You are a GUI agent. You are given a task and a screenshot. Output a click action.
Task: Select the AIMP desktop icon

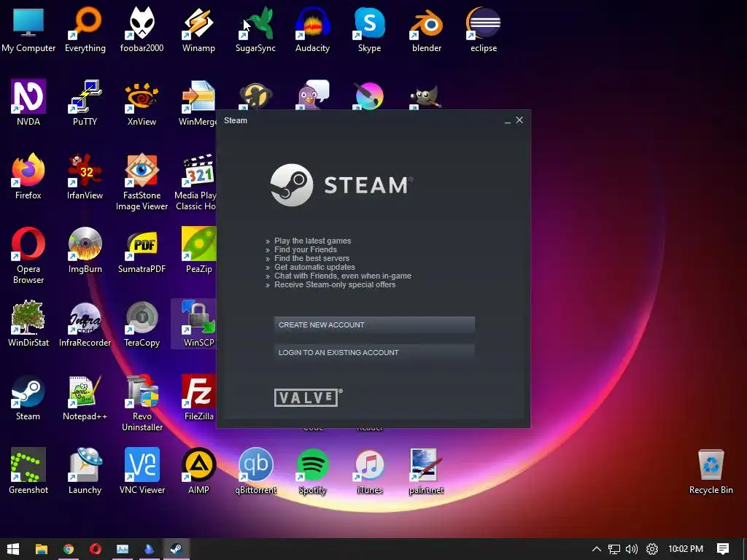198,472
